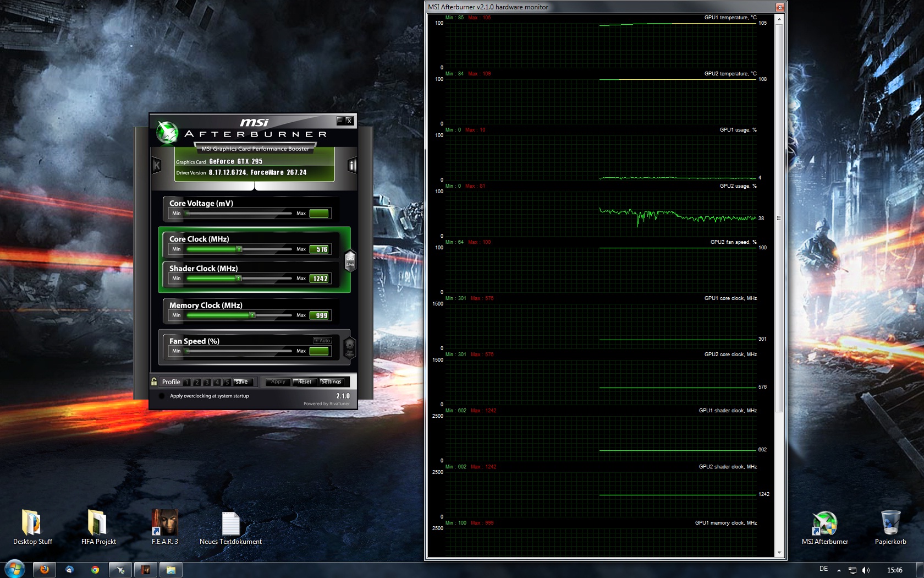The width and height of the screenshot is (924, 578).
Task: Open the Desktop Stuff folder icon
Action: point(32,527)
